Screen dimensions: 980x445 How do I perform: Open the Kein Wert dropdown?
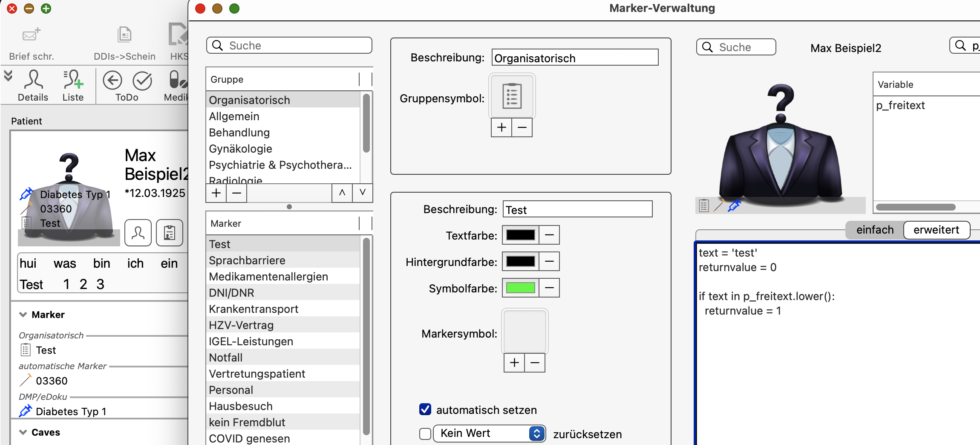490,433
